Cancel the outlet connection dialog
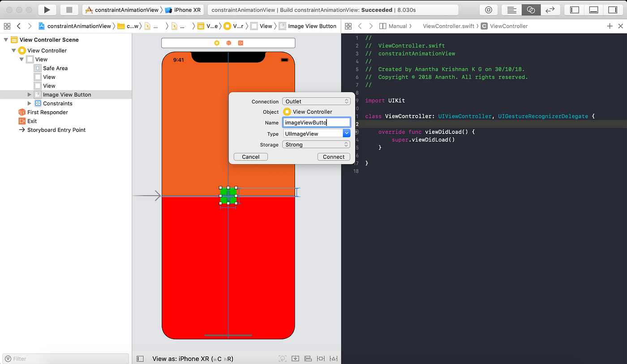Screen dimensions: 627x364 pyautogui.click(x=250, y=157)
